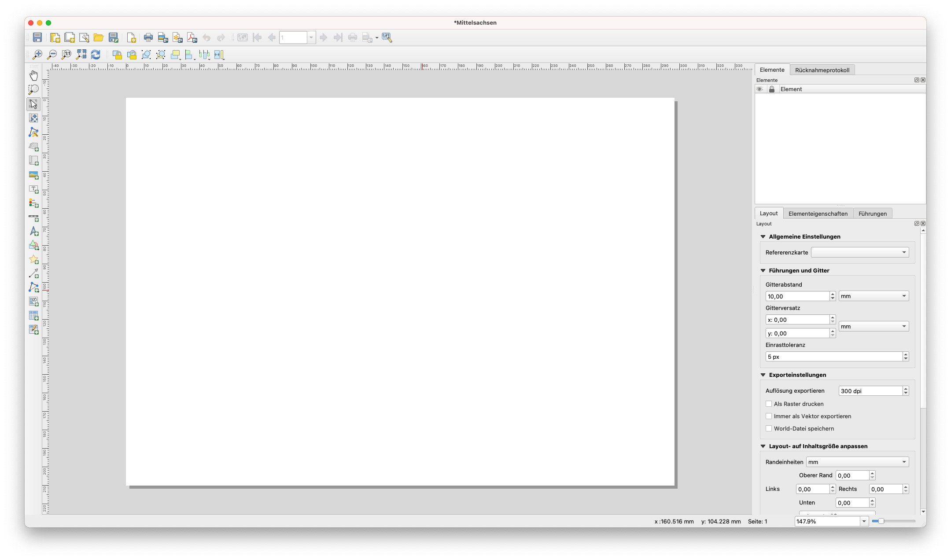Collapse Führungen und Gitter section
951x560 pixels.
point(763,270)
